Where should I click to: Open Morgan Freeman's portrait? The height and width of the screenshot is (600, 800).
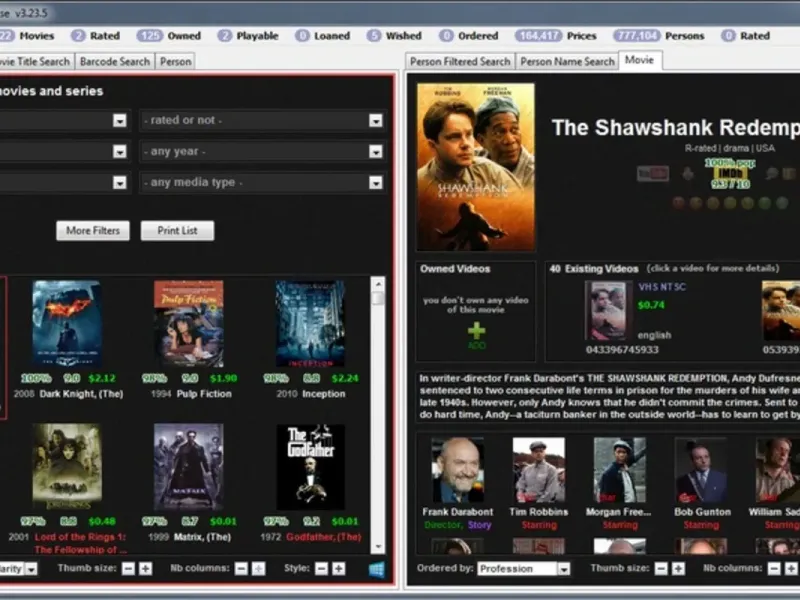pos(620,470)
